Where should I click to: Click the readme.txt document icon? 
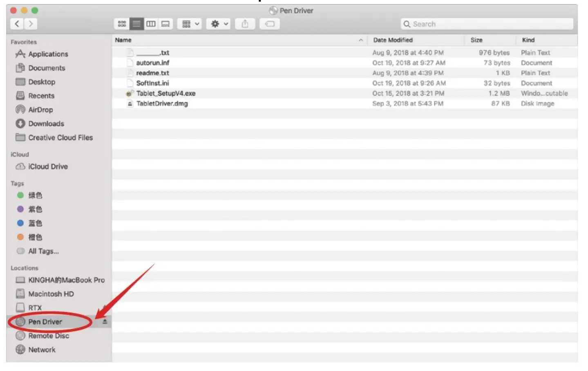point(130,73)
